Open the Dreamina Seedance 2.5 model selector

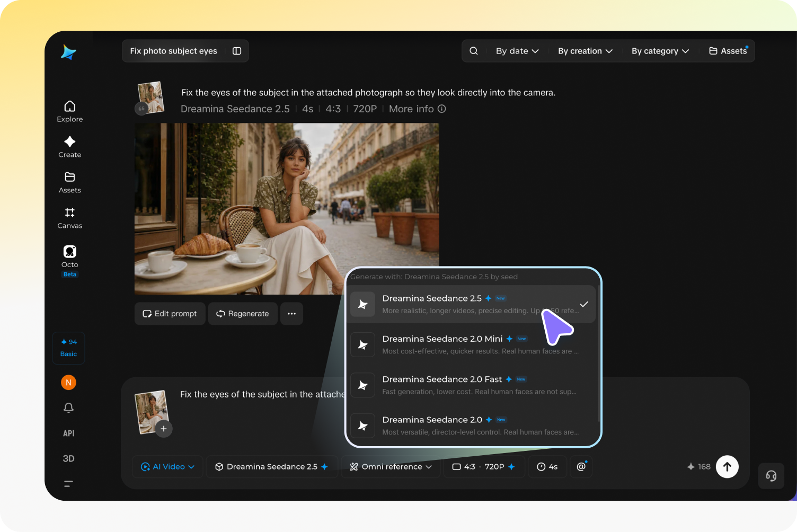coord(272,466)
